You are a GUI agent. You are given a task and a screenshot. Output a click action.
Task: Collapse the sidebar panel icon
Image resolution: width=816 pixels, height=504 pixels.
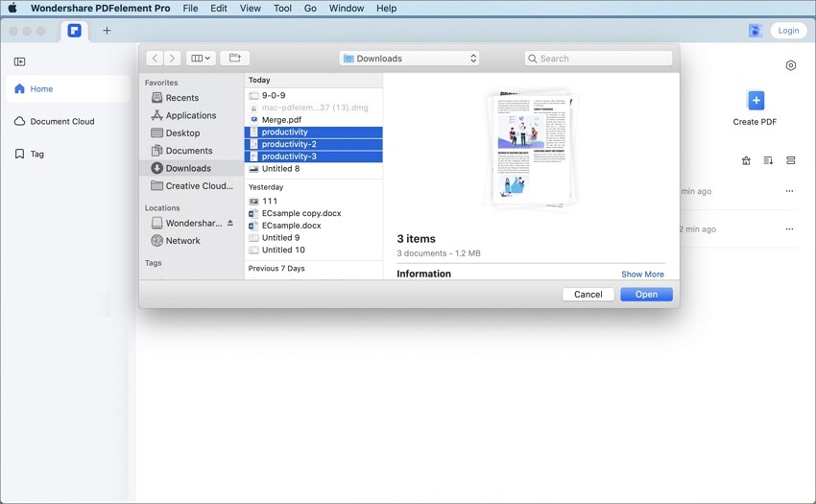click(20, 62)
